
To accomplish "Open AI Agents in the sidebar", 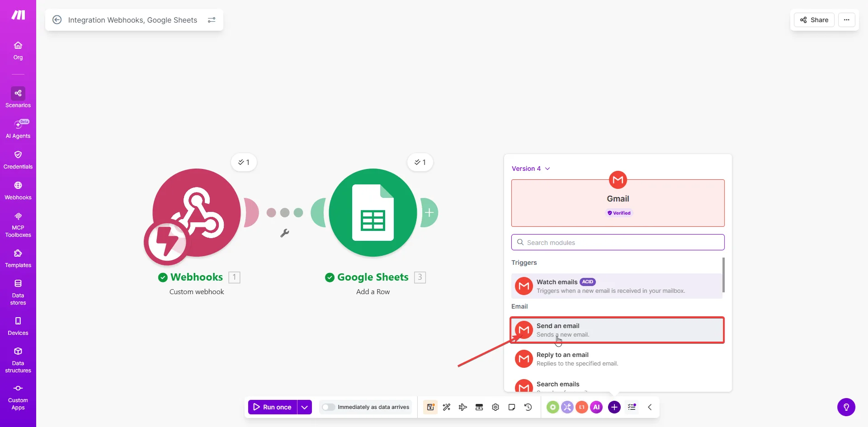I will coord(18,129).
